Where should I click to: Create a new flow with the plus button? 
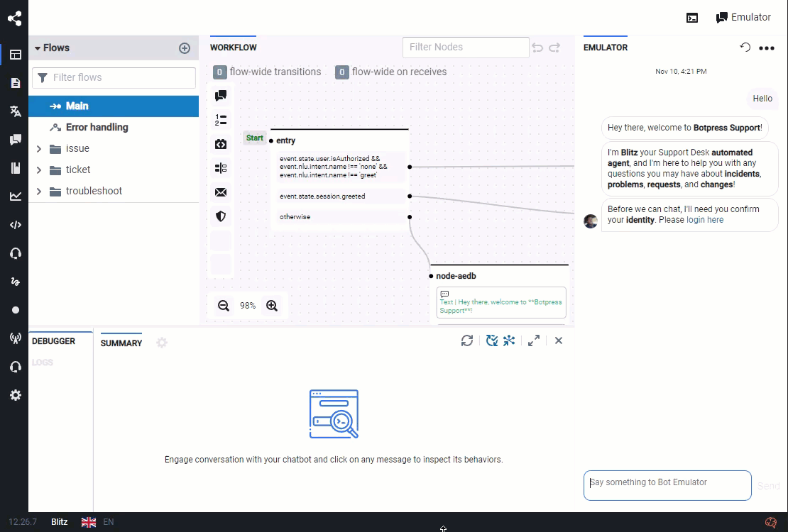[184, 48]
